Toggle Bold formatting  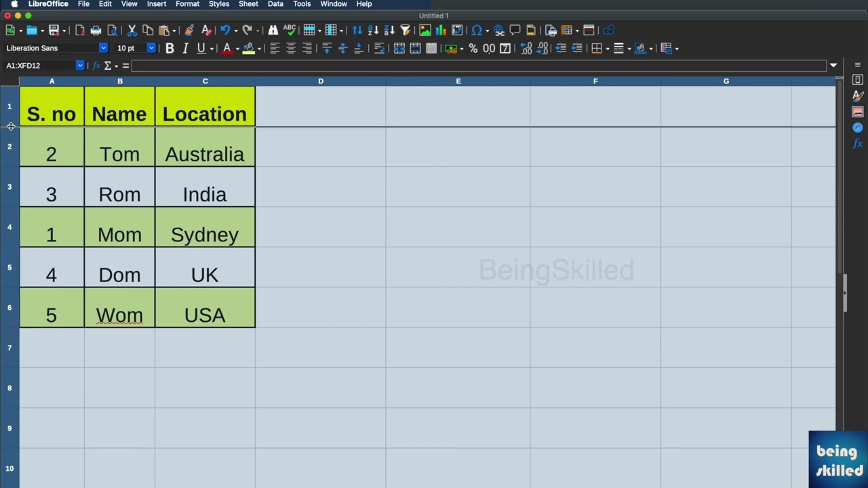click(170, 48)
